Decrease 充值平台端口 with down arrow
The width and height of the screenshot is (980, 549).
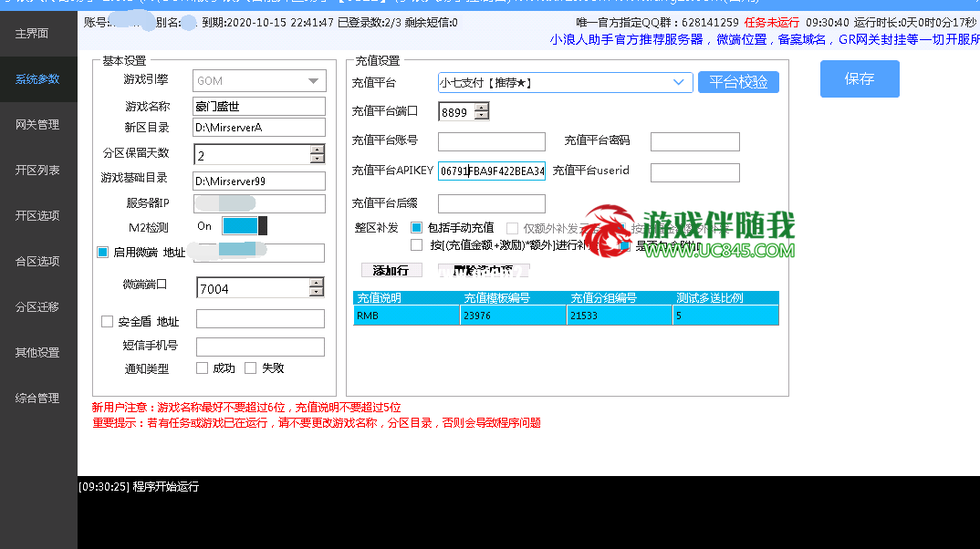click(481, 116)
